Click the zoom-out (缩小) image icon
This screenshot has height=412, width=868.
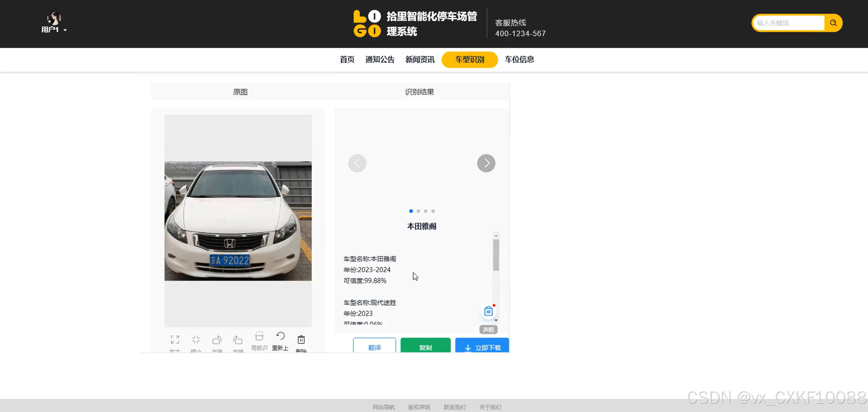[x=196, y=340]
